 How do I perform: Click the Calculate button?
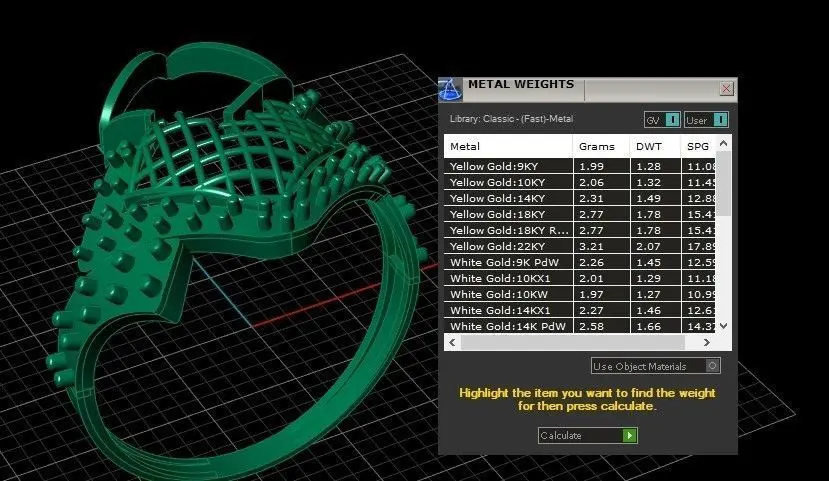tap(588, 436)
